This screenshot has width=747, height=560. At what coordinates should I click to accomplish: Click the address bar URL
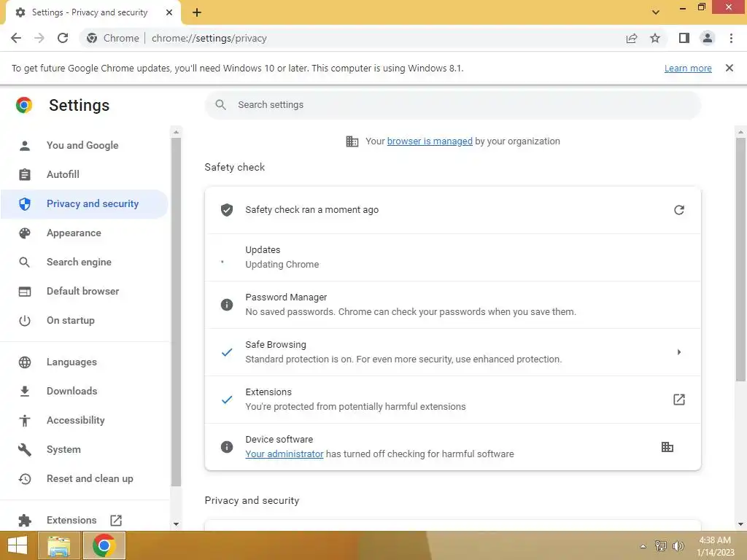click(x=209, y=38)
